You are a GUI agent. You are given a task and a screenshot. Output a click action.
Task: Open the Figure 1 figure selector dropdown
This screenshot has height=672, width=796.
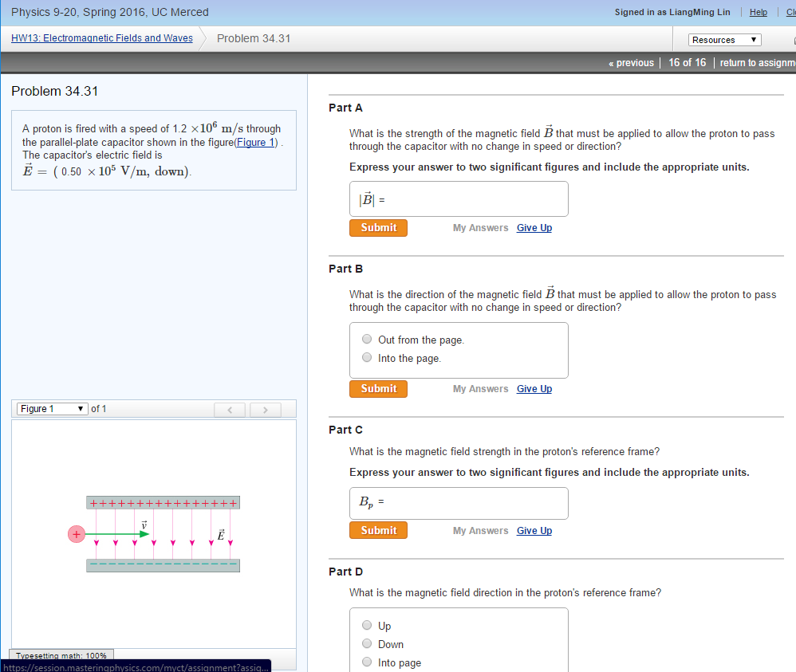click(x=51, y=408)
